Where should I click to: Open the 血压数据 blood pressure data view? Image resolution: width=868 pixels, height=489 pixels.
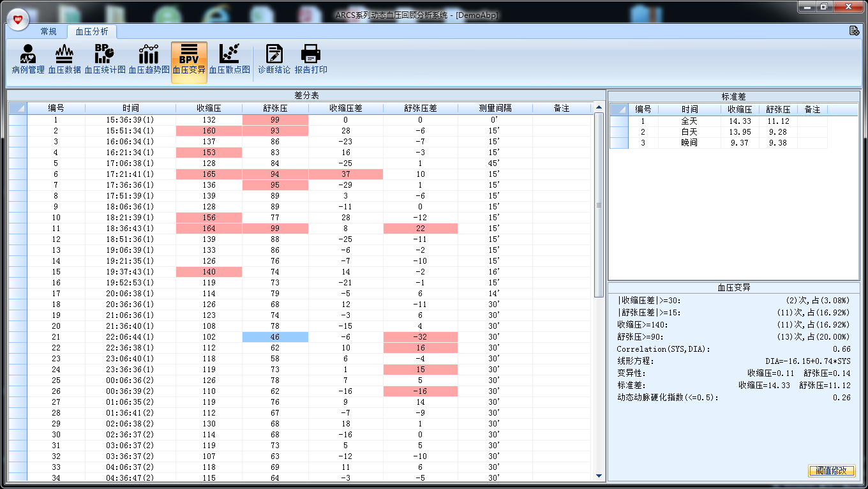pos(64,61)
